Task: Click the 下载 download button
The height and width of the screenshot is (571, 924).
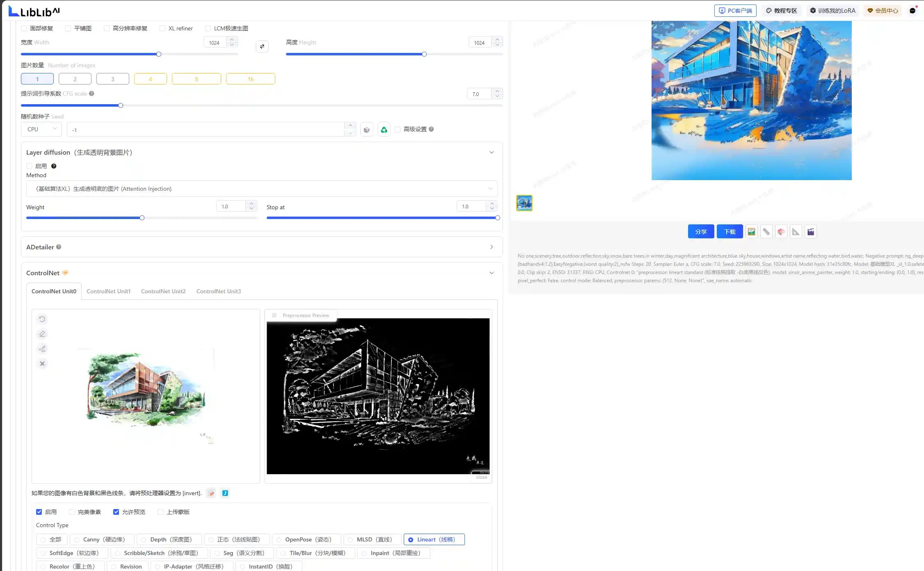Action: point(730,232)
